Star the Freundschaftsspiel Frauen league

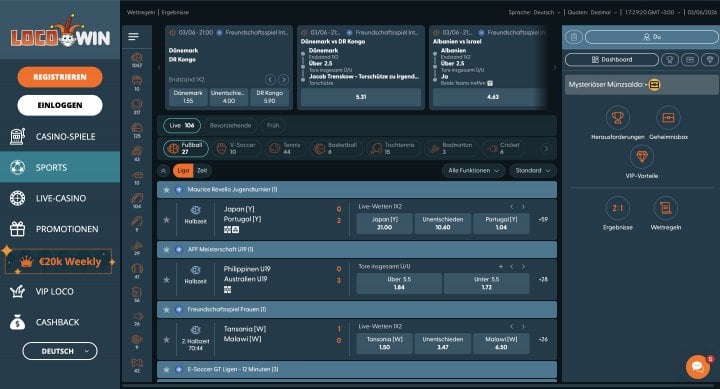[x=166, y=310]
